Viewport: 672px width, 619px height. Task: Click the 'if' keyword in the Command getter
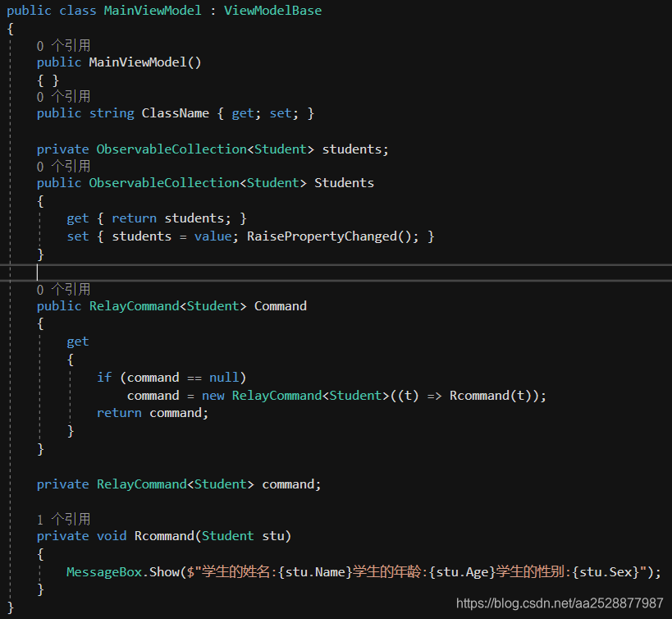pyautogui.click(x=104, y=378)
